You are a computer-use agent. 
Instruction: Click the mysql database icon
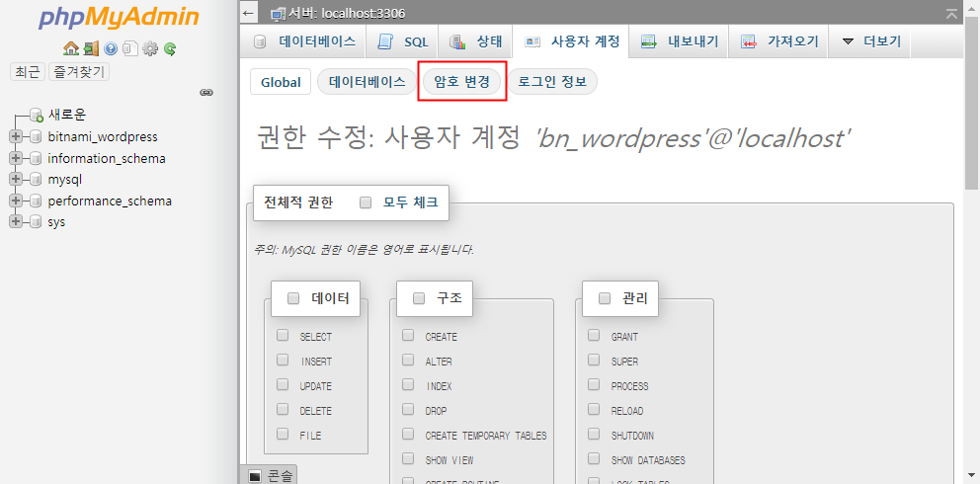point(36,179)
